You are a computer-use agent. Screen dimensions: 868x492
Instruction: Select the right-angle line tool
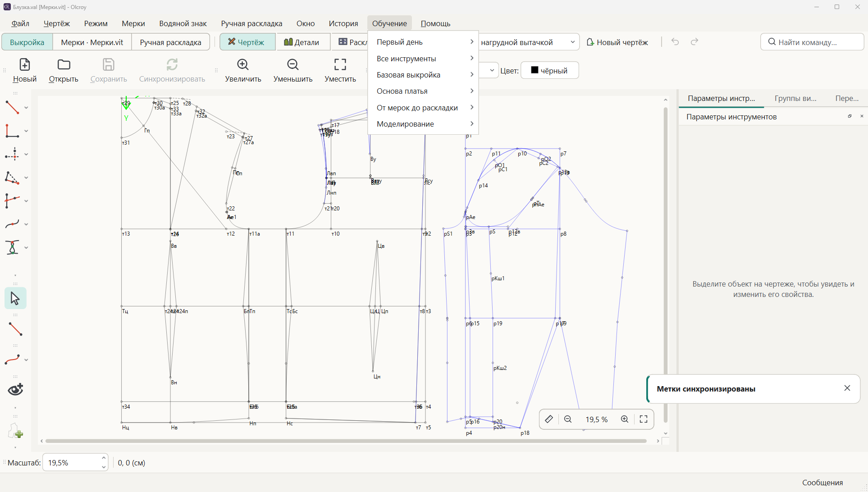(12, 131)
